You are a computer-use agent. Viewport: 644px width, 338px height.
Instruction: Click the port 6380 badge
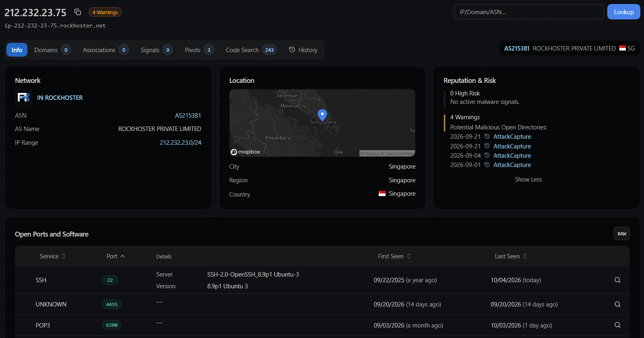coord(112,325)
